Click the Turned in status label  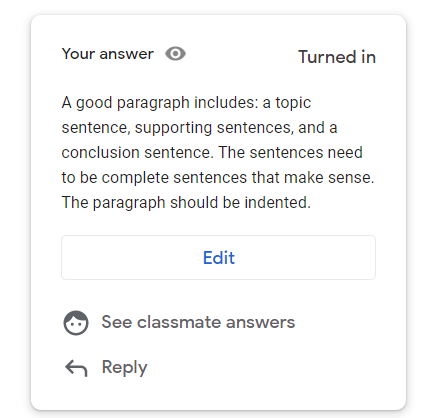click(x=337, y=57)
